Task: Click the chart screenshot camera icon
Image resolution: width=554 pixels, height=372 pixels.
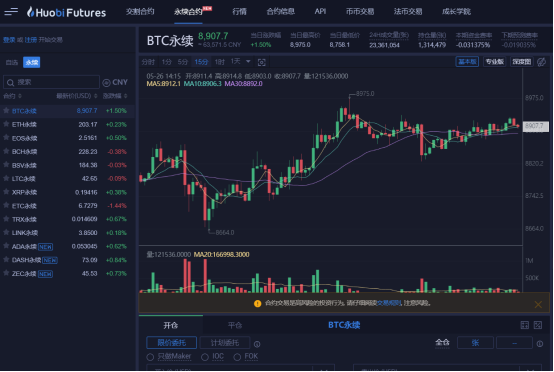Action: pos(261,63)
